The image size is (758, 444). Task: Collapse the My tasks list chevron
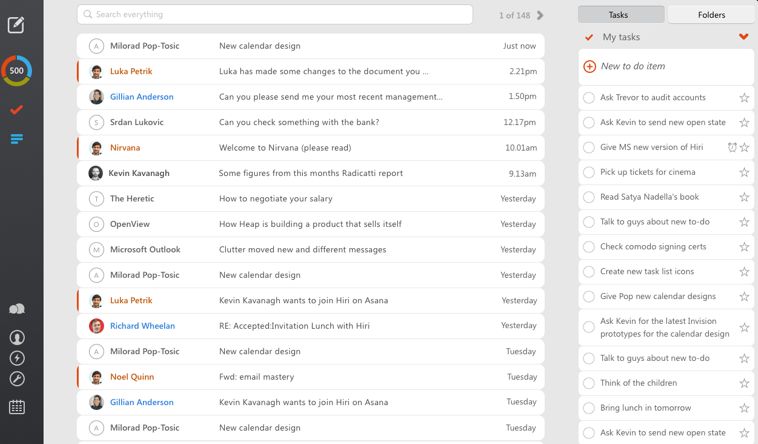[743, 37]
